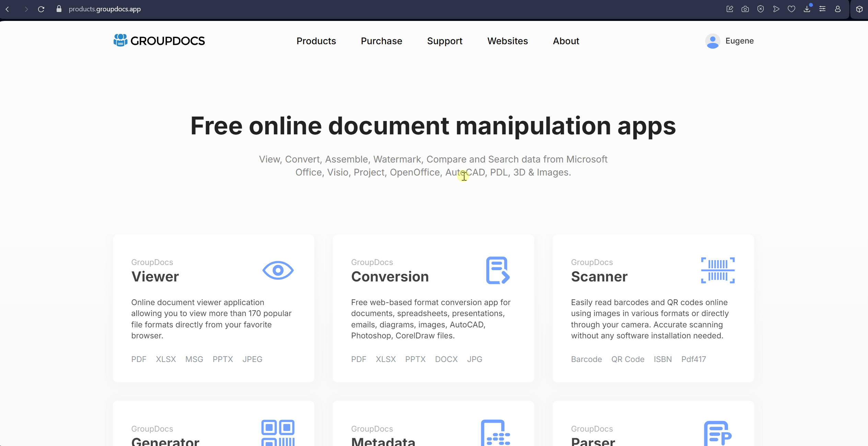
Task: Open the Metadata app title
Action: pyautogui.click(x=383, y=441)
